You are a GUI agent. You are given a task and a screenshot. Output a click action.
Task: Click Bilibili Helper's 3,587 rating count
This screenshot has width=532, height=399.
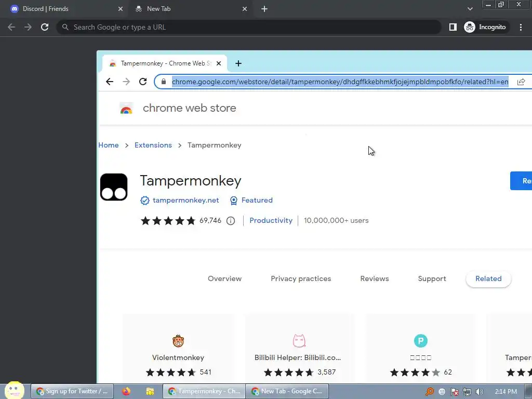[326, 372]
